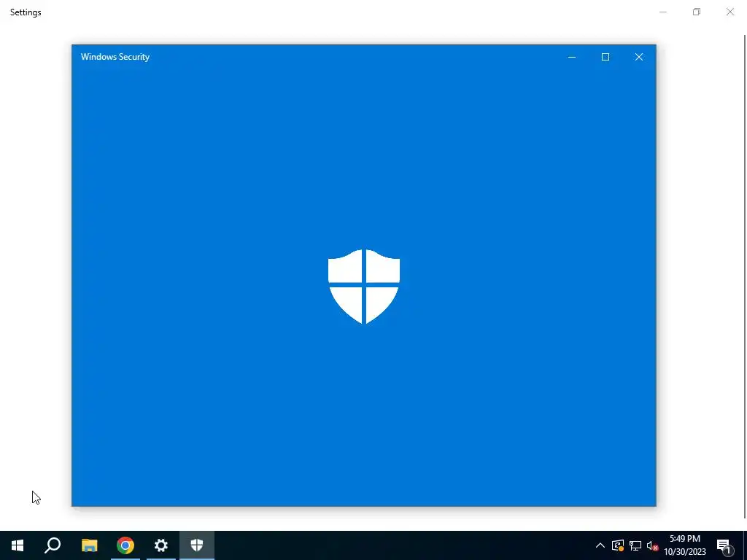The image size is (747, 560).
Task: Click the Settings window title text
Action: 26,12
